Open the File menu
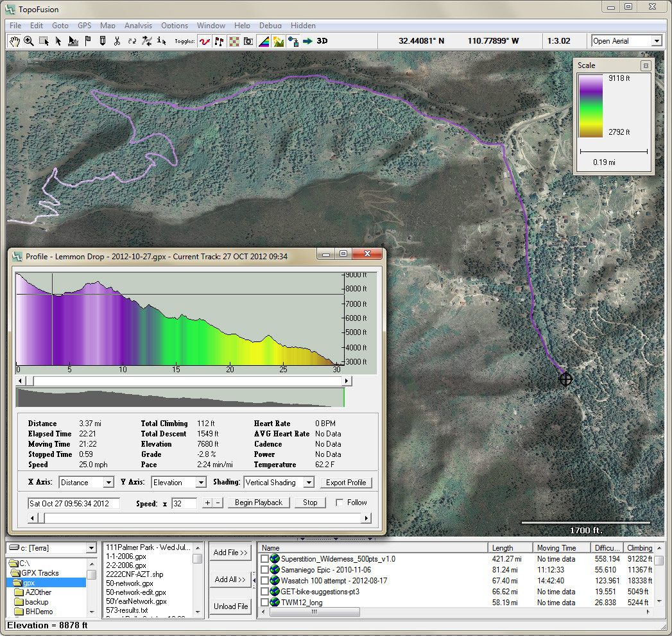672x636 pixels. click(15, 26)
